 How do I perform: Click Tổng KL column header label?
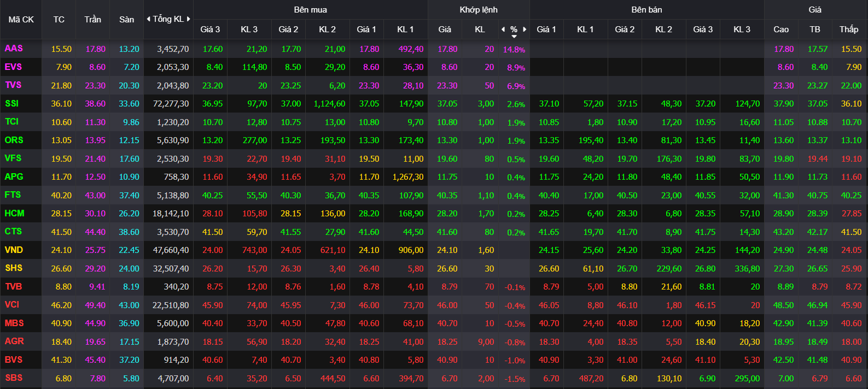pos(168,19)
